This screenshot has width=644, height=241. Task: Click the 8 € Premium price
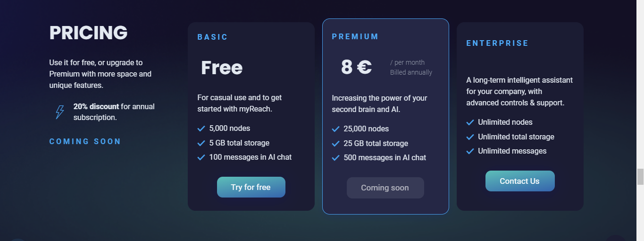tap(357, 67)
